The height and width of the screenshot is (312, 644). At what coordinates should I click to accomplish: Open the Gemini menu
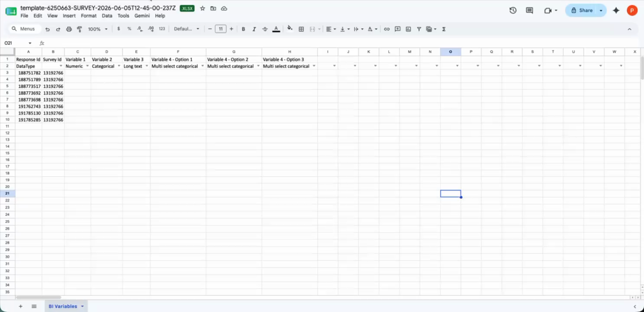(x=142, y=16)
